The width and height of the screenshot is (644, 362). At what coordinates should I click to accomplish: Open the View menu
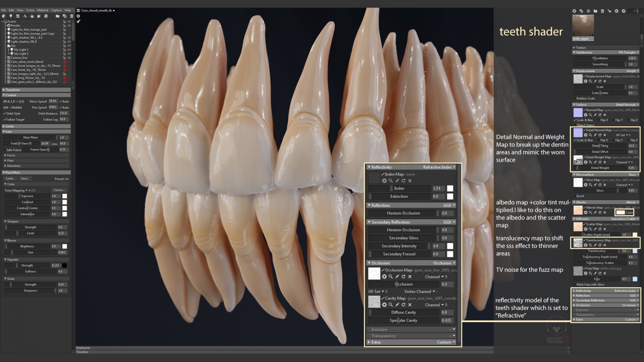[20, 10]
